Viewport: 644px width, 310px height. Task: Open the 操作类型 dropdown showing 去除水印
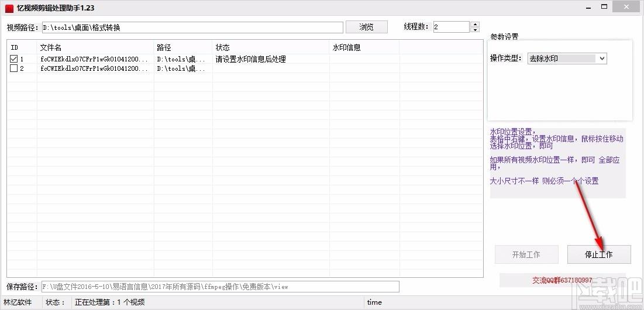tap(567, 58)
